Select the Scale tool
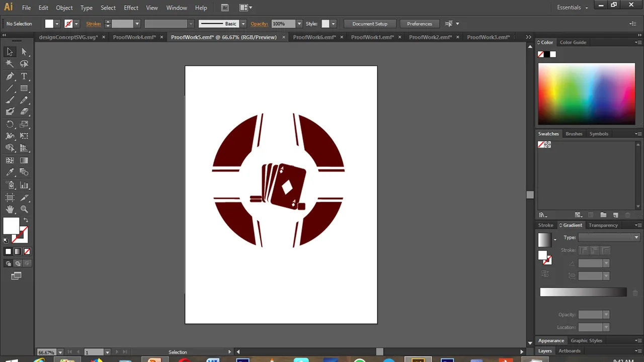 [24, 124]
